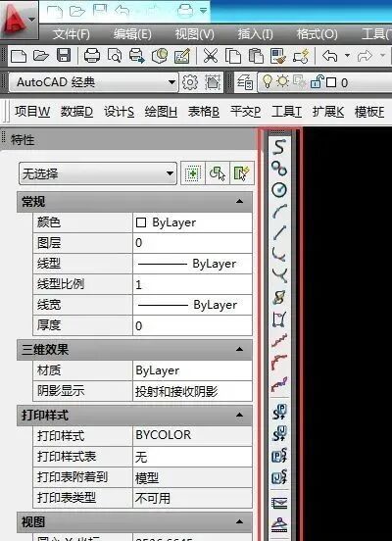392x541 pixels.
Task: Select the S-curve alignment tool
Action: click(x=279, y=147)
